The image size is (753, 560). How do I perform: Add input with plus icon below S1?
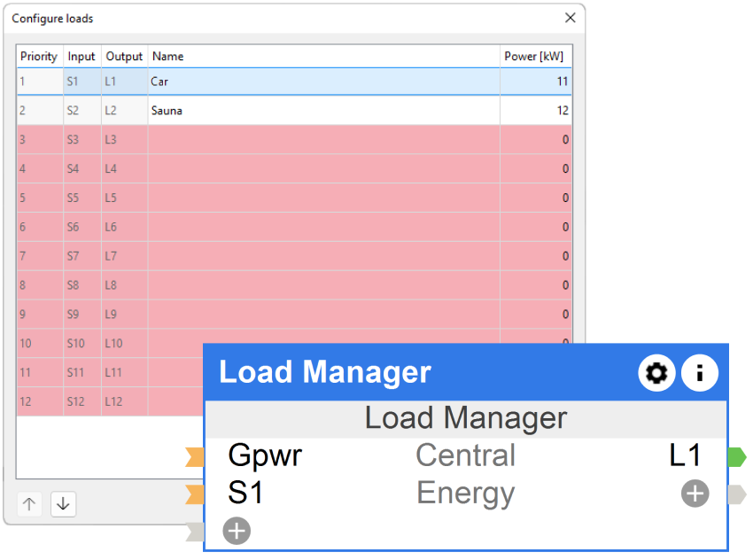tap(237, 531)
